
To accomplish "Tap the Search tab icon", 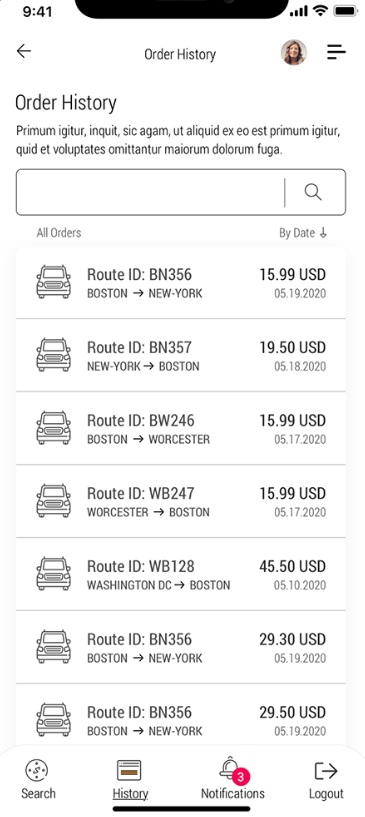I will [37, 770].
